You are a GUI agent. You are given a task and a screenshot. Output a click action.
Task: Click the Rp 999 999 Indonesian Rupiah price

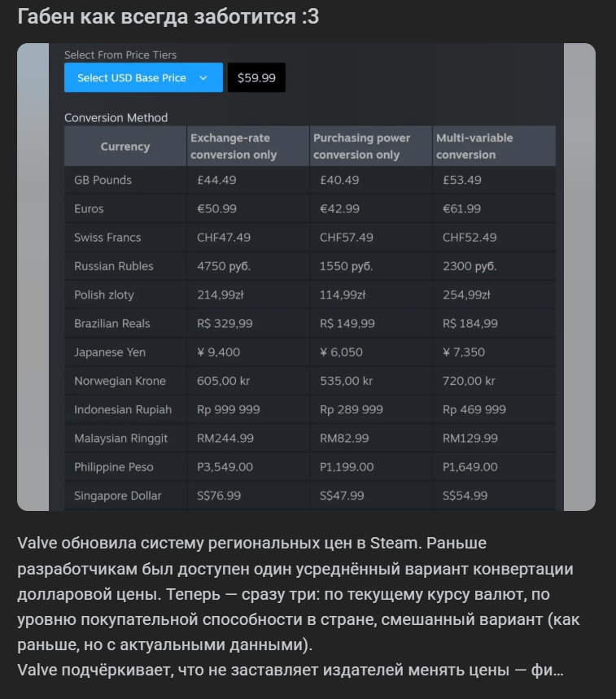[229, 409]
